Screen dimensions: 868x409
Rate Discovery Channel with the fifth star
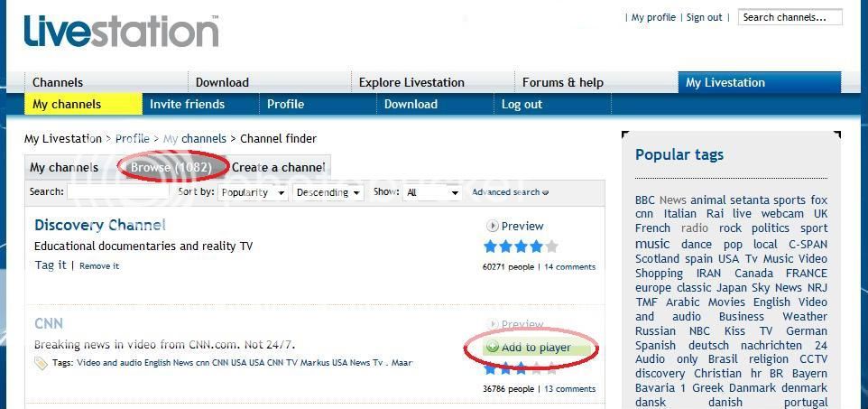click(551, 246)
